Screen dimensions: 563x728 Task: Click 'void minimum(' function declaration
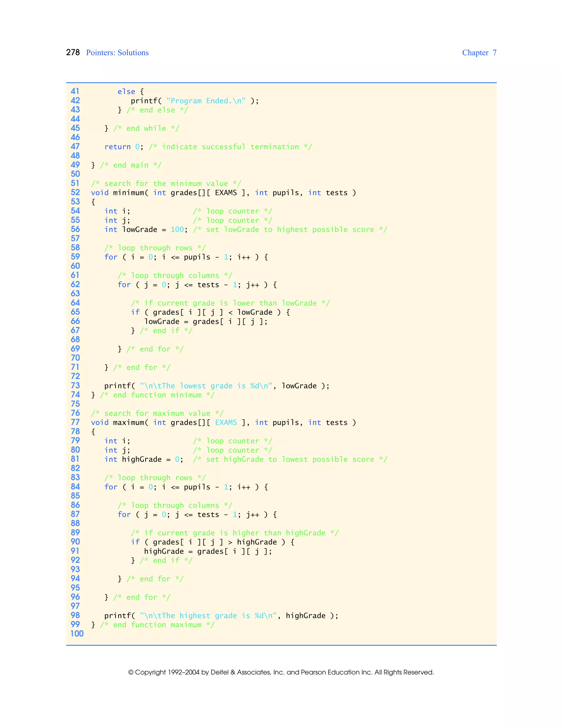click(120, 193)
